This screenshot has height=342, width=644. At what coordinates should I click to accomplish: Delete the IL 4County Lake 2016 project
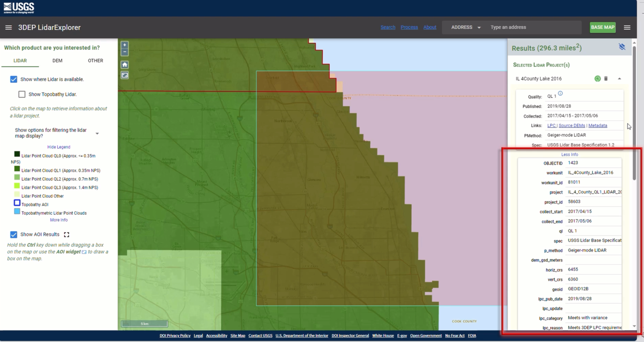coord(606,78)
